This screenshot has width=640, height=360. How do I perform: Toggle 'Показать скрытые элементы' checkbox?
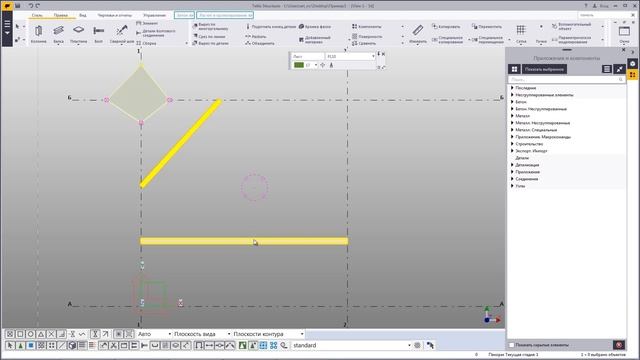point(511,345)
